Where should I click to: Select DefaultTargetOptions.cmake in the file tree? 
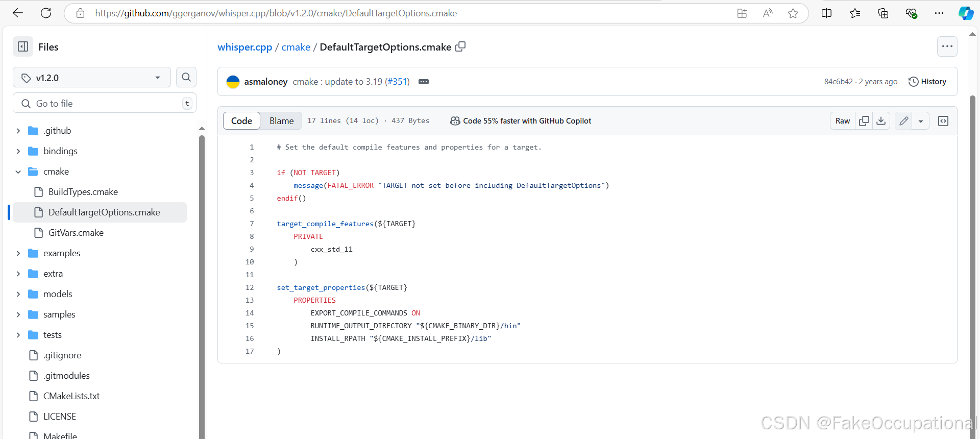[x=100, y=212]
